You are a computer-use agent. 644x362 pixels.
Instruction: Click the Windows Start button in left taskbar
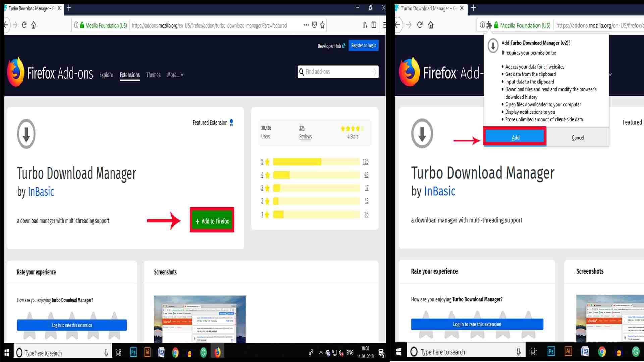7,352
